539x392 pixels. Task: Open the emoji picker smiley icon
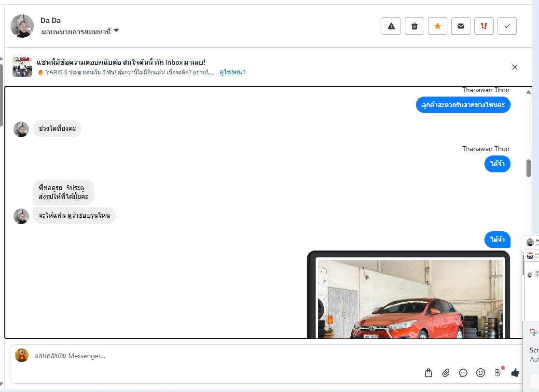[481, 373]
